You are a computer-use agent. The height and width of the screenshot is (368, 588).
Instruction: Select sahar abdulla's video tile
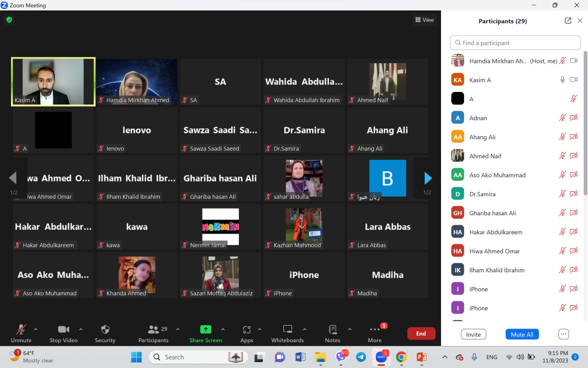[x=304, y=178]
